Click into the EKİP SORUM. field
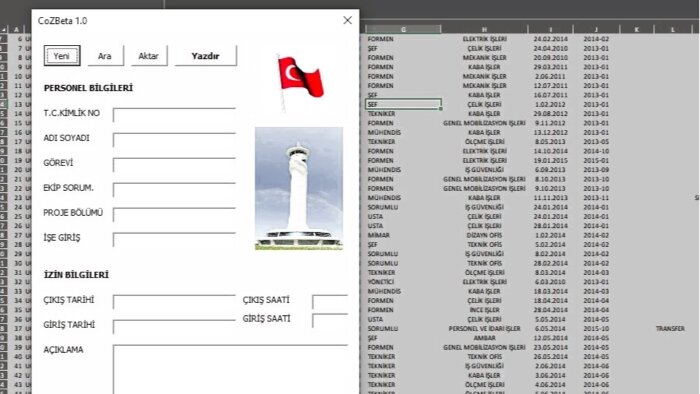The image size is (700, 394). 174,190
